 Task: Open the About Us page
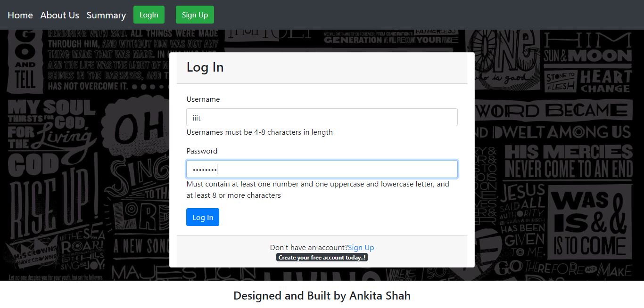(x=59, y=15)
